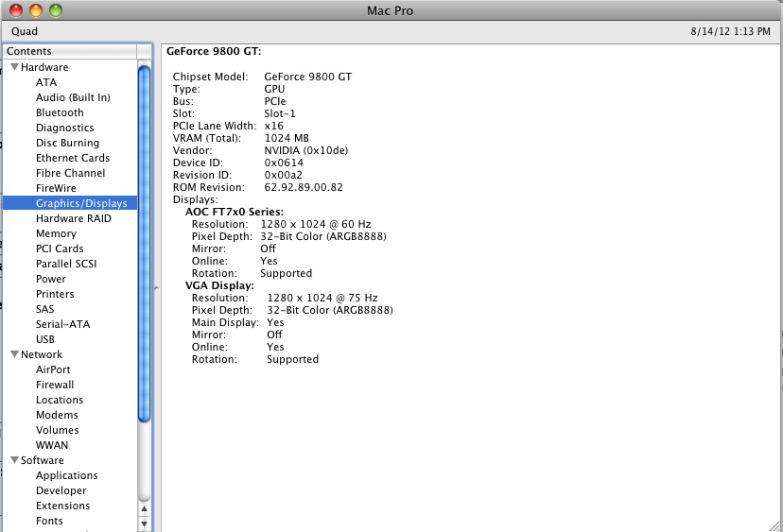
Task: Open Serial-ATA information
Action: (x=62, y=324)
